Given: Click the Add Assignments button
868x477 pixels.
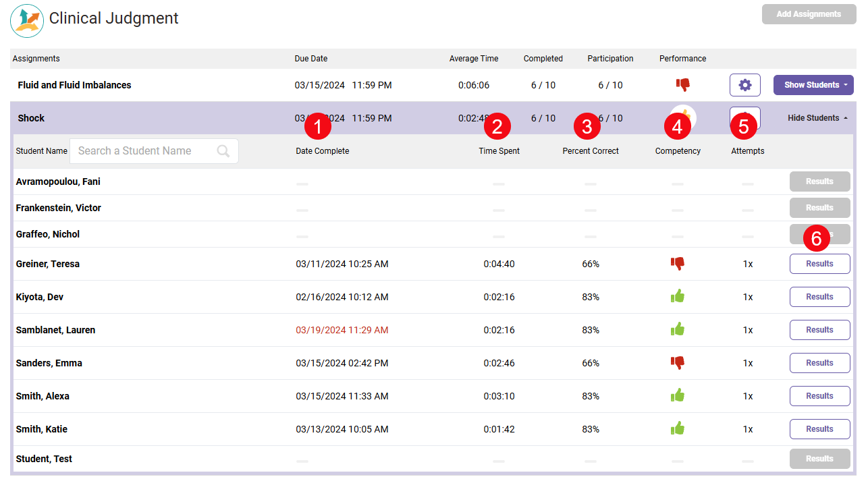Looking at the screenshot, I should [x=809, y=13].
